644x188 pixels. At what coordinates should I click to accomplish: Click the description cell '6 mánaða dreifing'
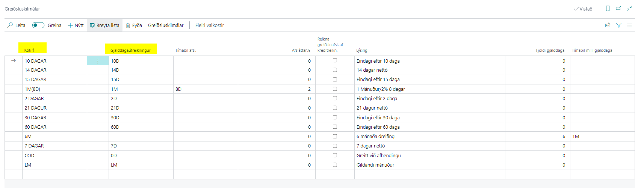coord(375,137)
